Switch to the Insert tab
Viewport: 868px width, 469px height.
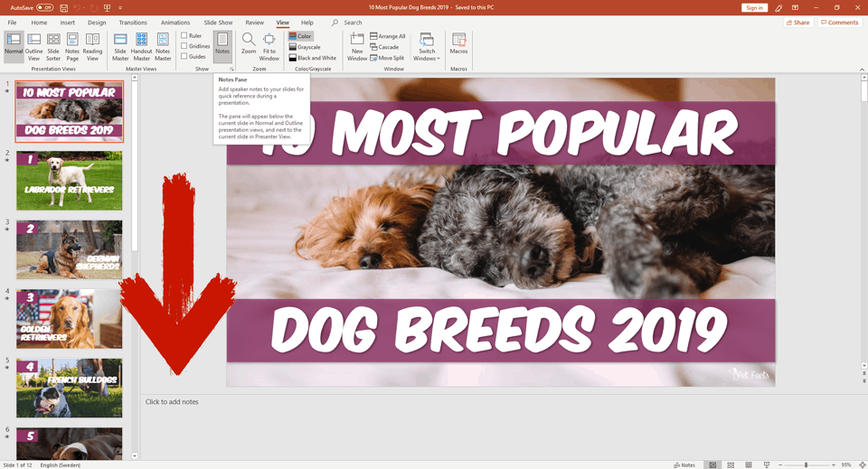click(x=68, y=23)
